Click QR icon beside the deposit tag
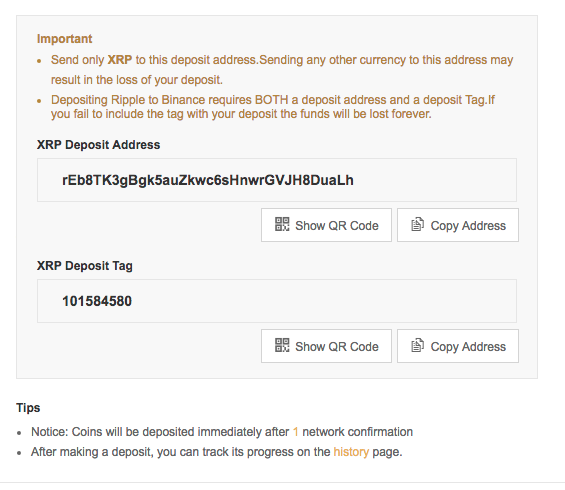The width and height of the screenshot is (565, 490). tap(282, 345)
